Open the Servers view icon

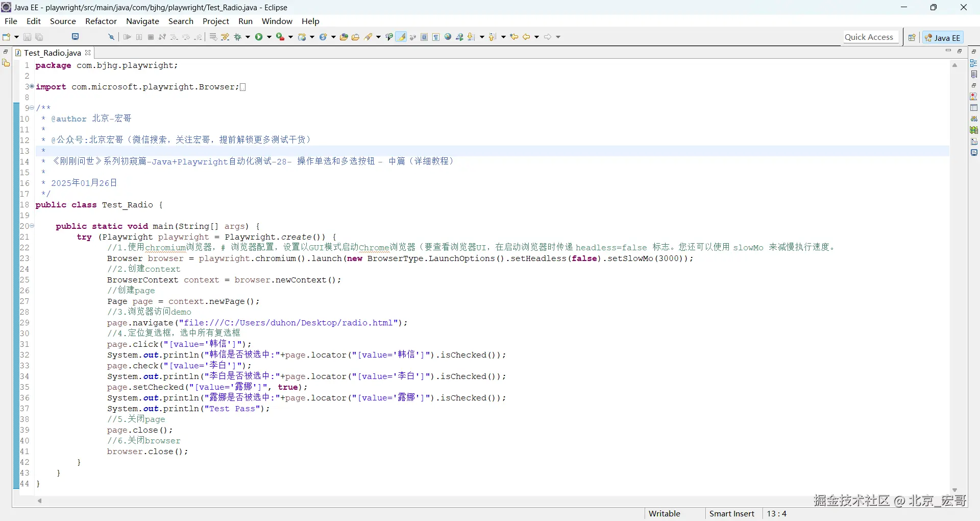click(x=974, y=119)
